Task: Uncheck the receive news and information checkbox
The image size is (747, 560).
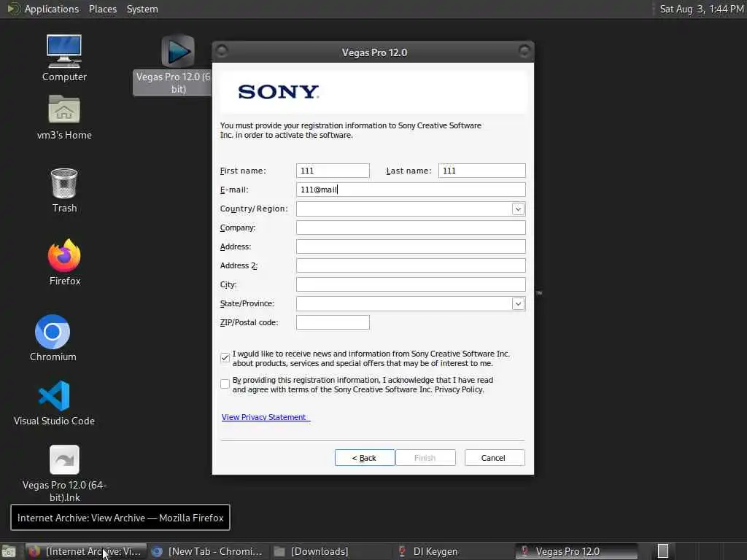Action: click(225, 357)
